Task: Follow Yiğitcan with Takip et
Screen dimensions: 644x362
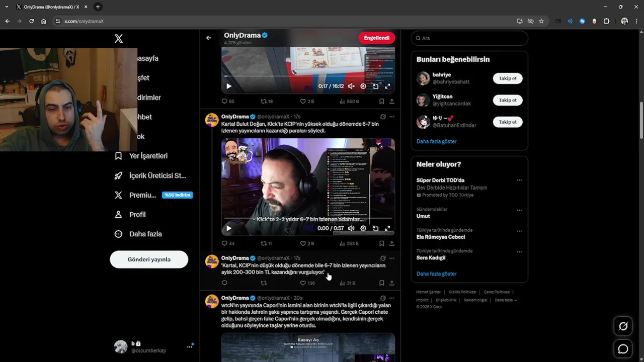Action: point(508,100)
